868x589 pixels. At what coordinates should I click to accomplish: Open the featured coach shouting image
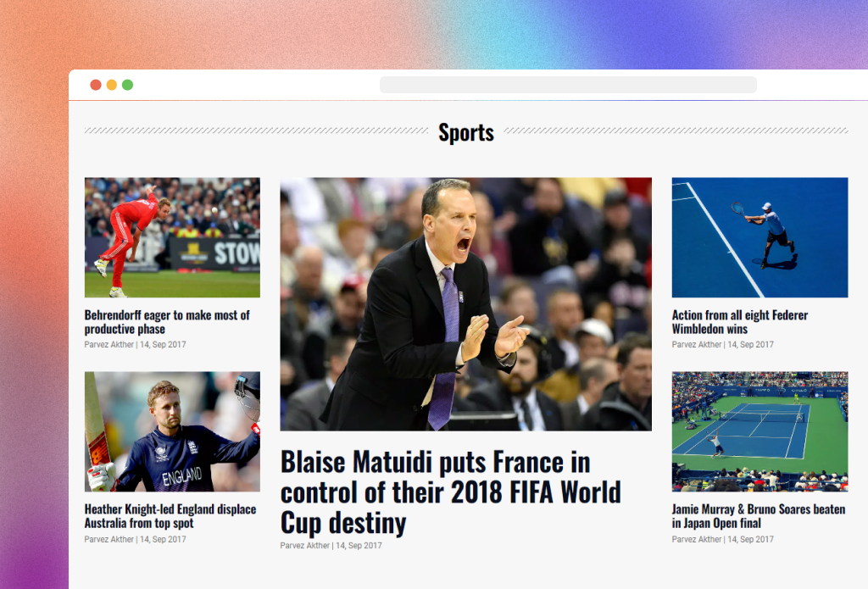coord(465,304)
